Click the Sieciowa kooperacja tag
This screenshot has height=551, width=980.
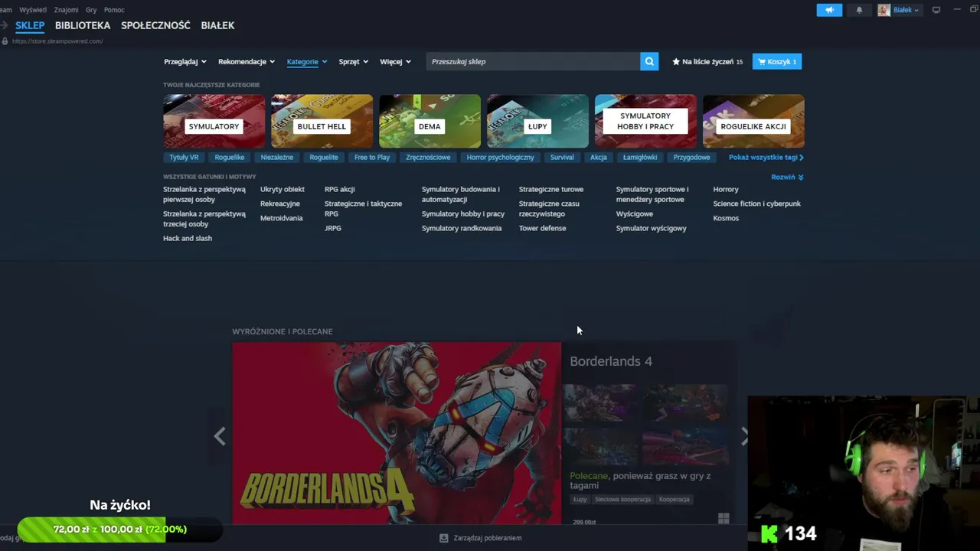pos(622,499)
